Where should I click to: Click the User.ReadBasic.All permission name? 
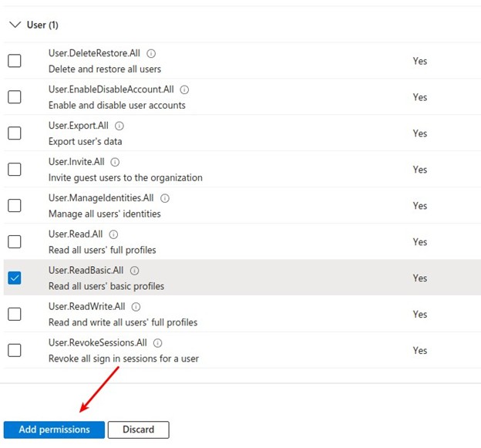86,271
